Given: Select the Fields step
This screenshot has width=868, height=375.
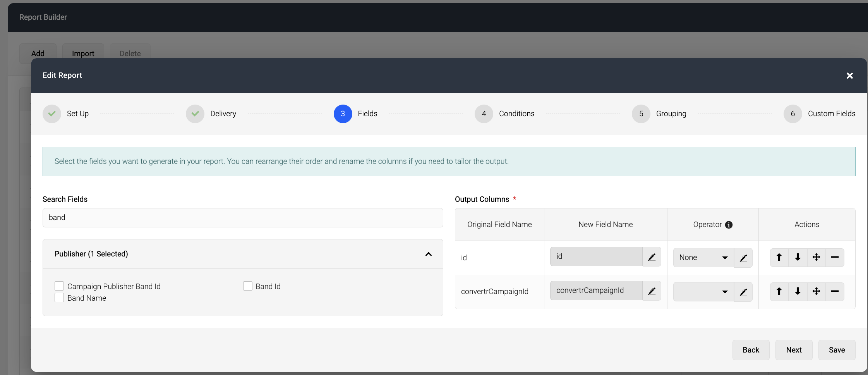Looking at the screenshot, I should tap(355, 114).
